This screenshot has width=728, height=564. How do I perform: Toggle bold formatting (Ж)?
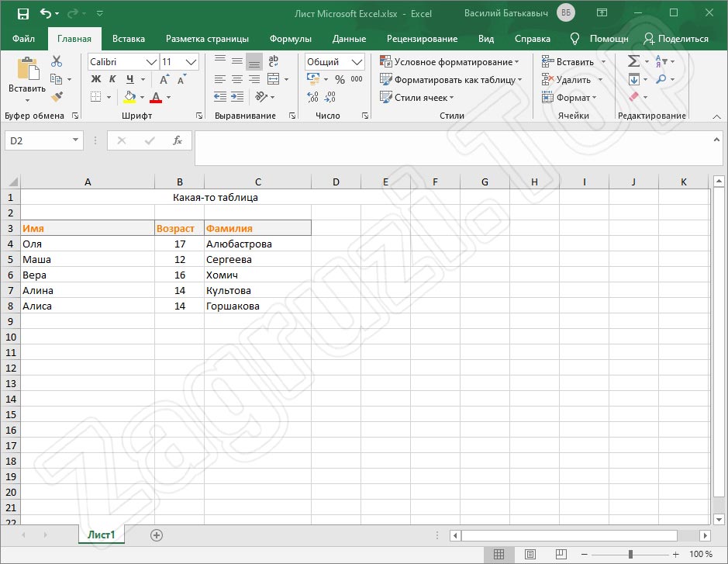click(x=96, y=79)
